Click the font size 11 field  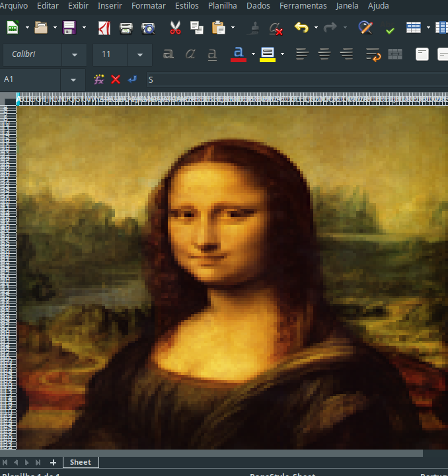(110, 54)
